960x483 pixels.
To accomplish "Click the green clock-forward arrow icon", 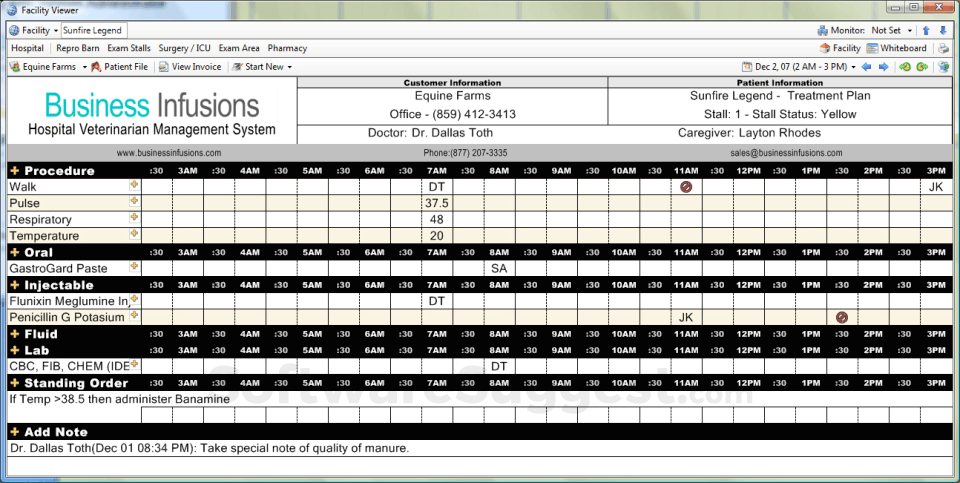I will [922, 67].
